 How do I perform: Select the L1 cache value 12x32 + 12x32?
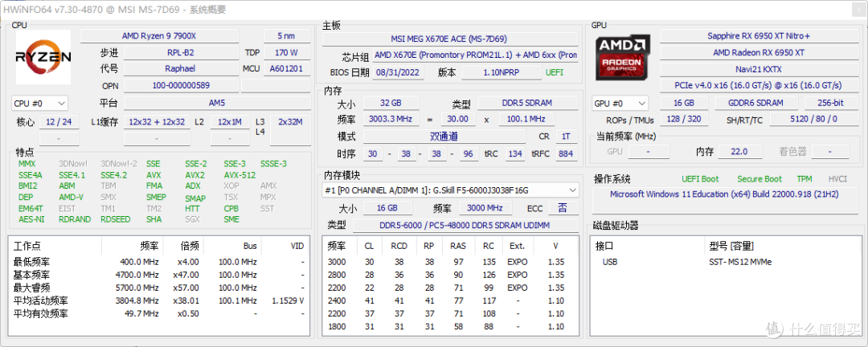click(x=158, y=122)
